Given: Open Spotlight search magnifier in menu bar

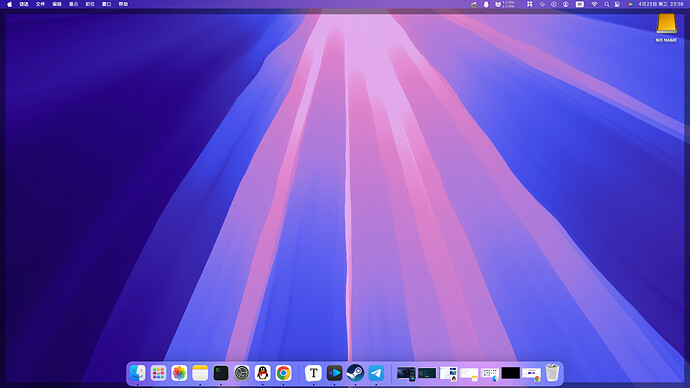Looking at the screenshot, I should (606, 4).
